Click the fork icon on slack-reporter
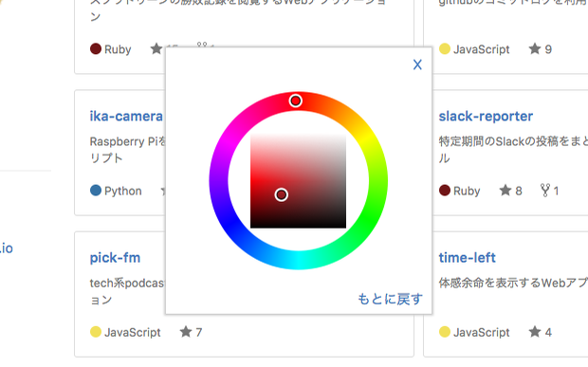The image size is (588, 367). coord(545,191)
